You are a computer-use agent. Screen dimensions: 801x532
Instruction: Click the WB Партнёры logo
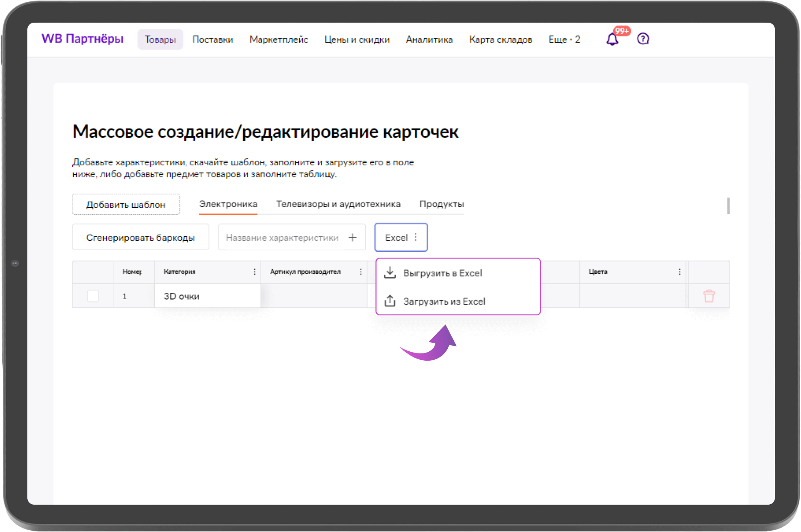coord(83,39)
